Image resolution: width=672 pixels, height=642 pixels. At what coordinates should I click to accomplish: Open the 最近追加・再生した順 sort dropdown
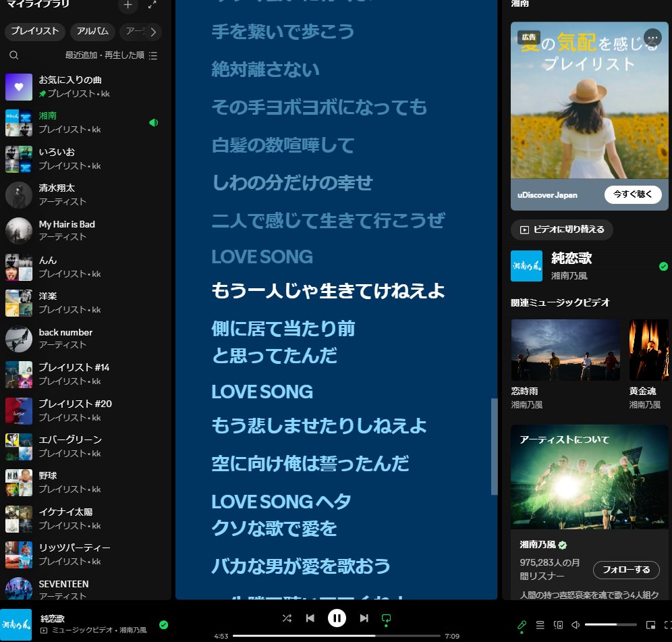pyautogui.click(x=111, y=55)
